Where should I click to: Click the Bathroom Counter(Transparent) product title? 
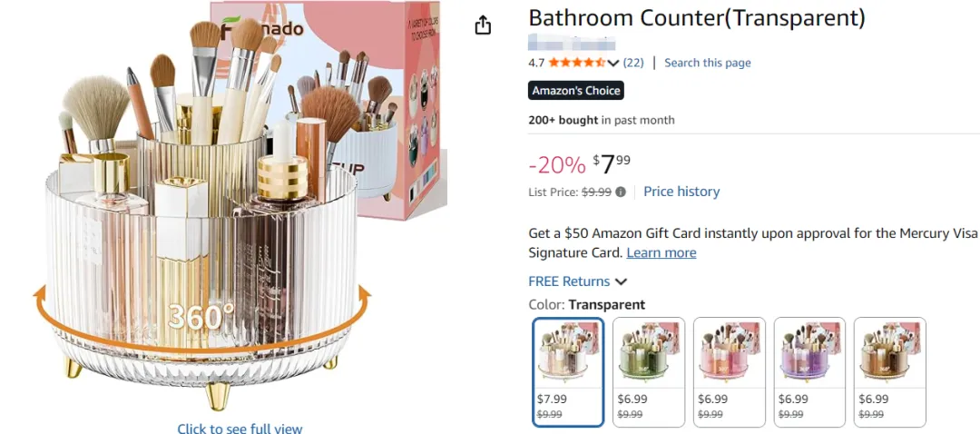697,17
